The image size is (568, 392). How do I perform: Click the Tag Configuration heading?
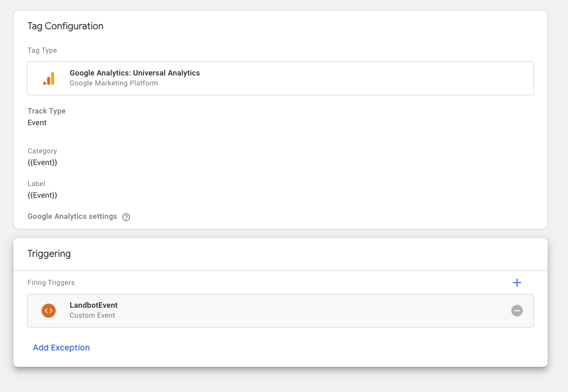[x=66, y=26]
